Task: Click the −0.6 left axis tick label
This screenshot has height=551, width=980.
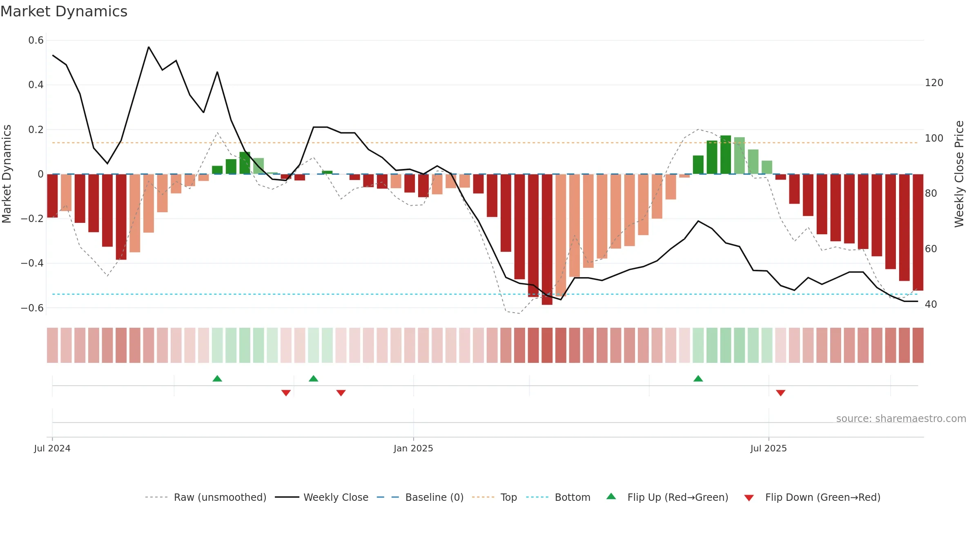Action: click(x=32, y=308)
